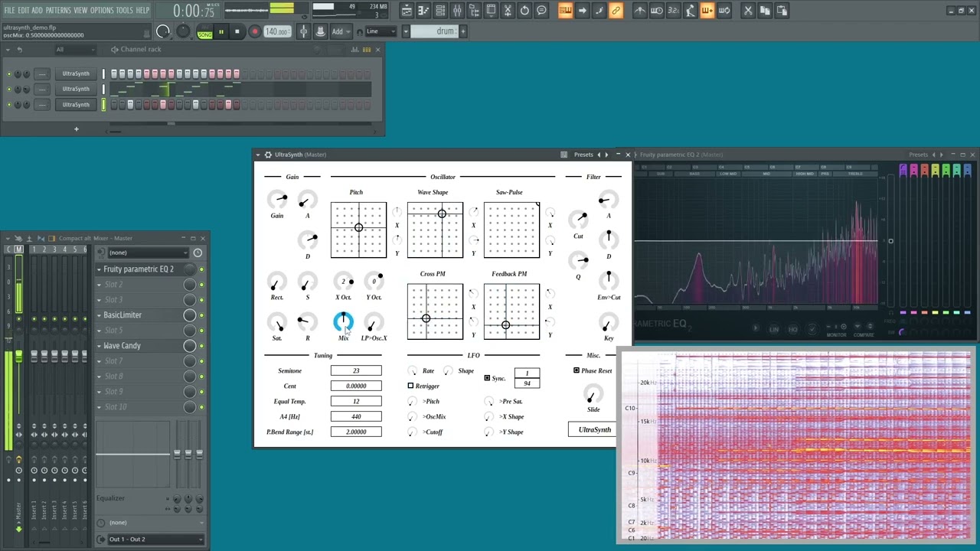Viewport: 980px width, 551px height.
Task: Click the Gain knob in UltraSynth
Action: [x=277, y=201]
